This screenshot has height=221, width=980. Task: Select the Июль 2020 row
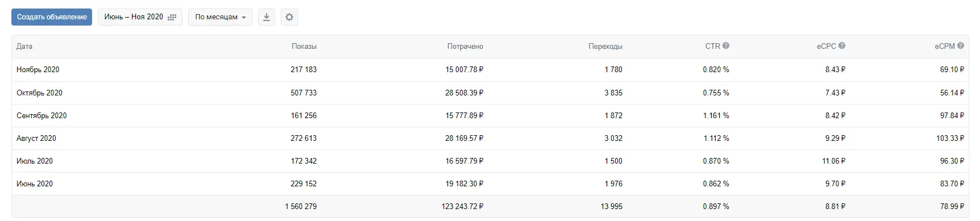pyautogui.click(x=490, y=161)
